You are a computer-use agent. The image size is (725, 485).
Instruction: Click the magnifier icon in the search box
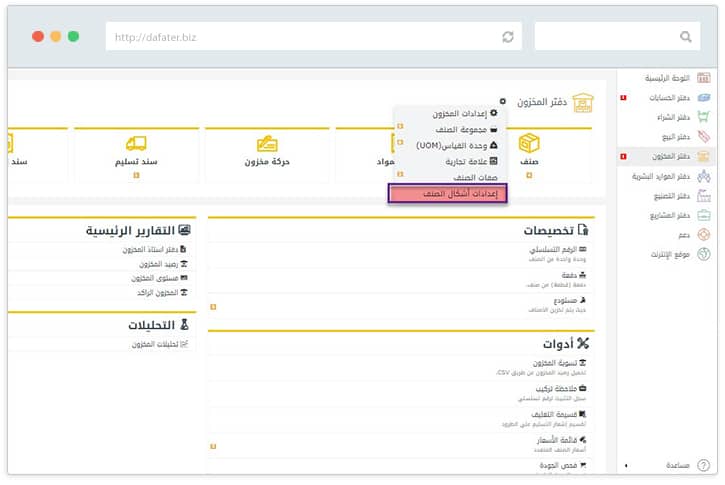pyautogui.click(x=686, y=37)
